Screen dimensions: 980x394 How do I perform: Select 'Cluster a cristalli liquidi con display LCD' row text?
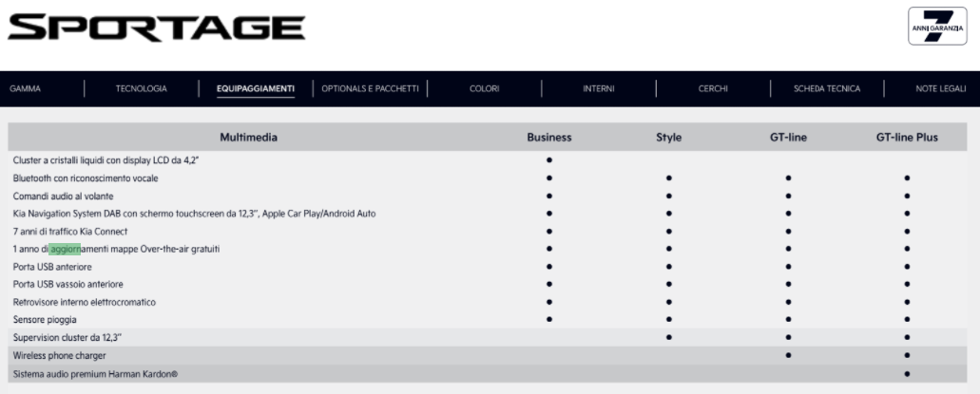106,160
